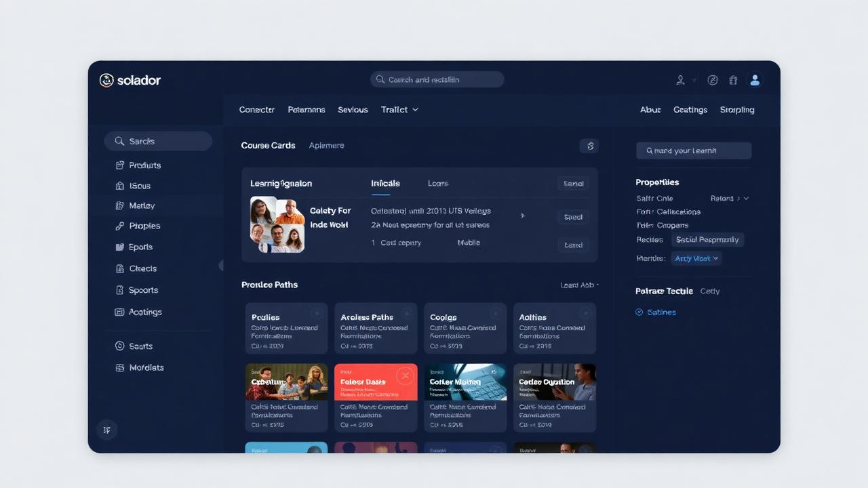Open the compass icon in the header

point(713,80)
